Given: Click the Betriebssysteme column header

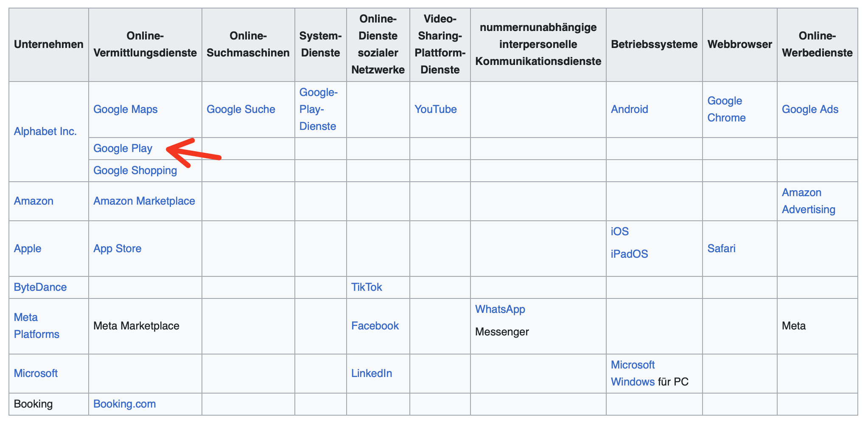Looking at the screenshot, I should pos(654,45).
